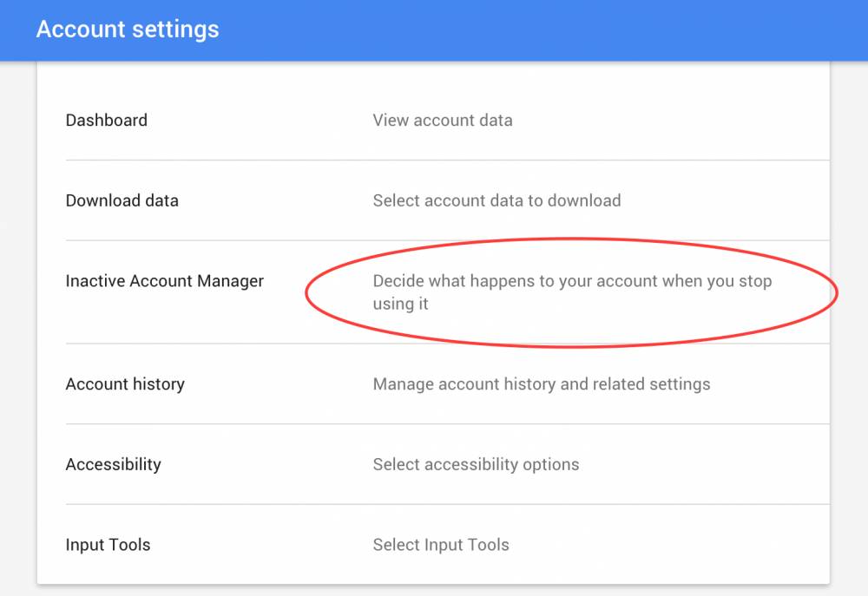This screenshot has height=596, width=868.
Task: Click "Manage account history and related settings"
Action: coord(541,384)
